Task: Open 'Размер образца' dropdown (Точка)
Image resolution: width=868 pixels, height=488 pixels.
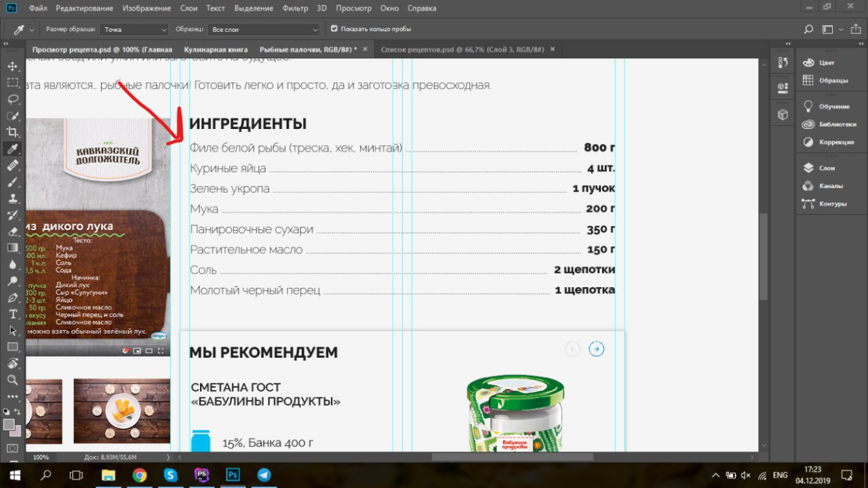Action: 134,29
